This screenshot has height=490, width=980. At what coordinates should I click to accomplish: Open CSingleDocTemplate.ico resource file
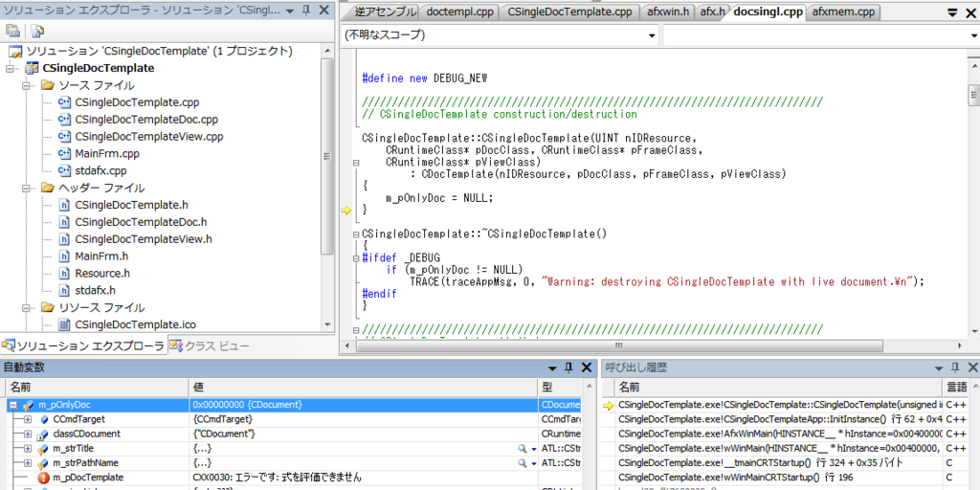point(136,324)
